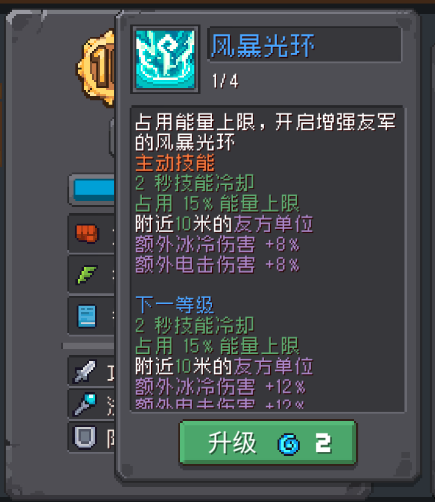Screen dimensions: 435x502
Task: Click the shield defense stat icon
Action: (x=85, y=436)
